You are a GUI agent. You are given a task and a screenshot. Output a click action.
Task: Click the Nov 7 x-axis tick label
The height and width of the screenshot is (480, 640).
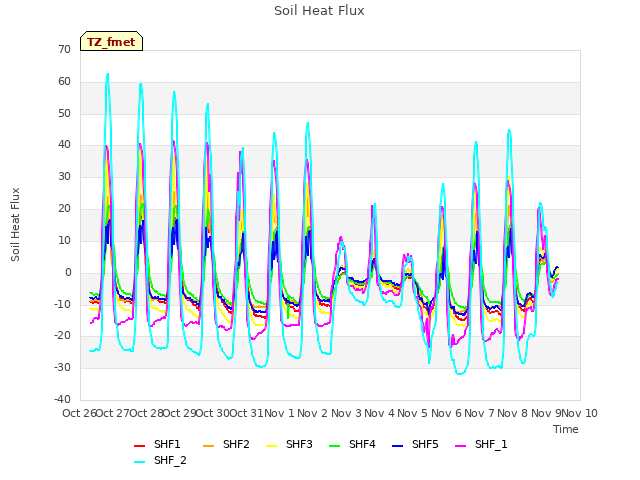click(480, 413)
